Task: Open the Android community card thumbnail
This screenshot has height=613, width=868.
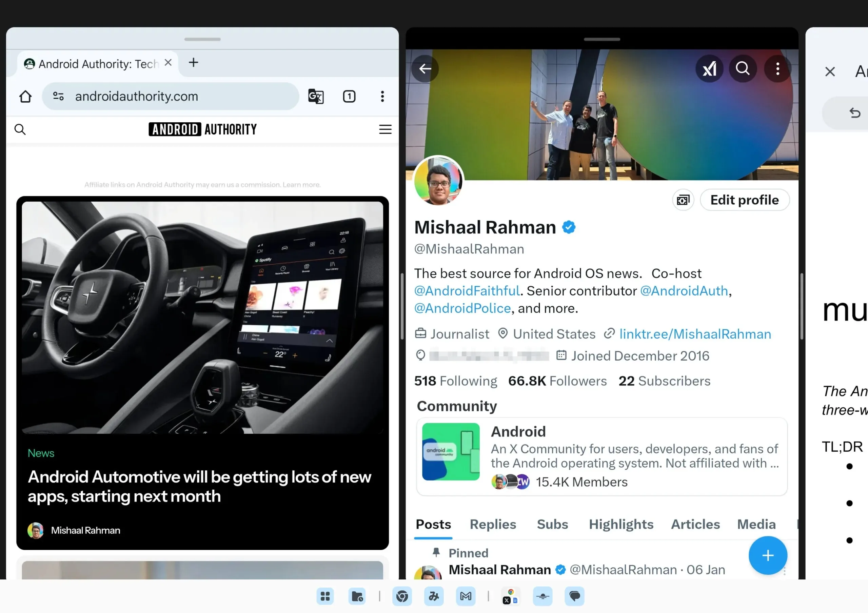Action: [x=451, y=452]
